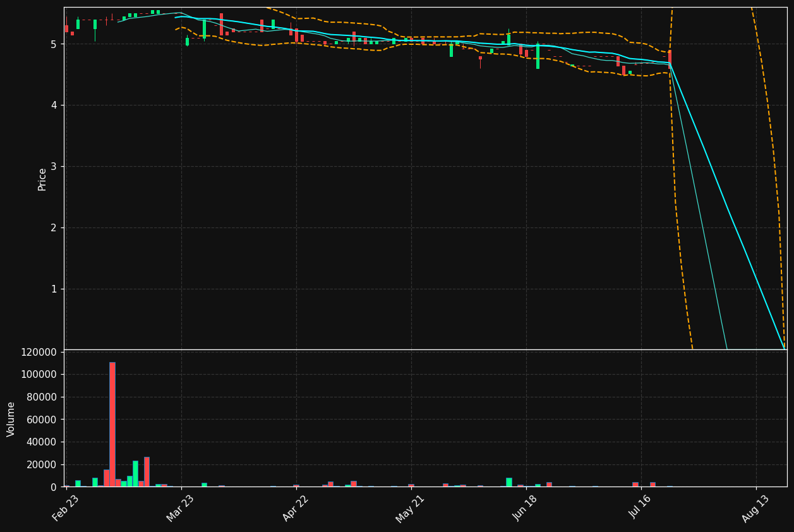Click volume tick label 100000
Screen dimensions: 794x532
coord(39,375)
